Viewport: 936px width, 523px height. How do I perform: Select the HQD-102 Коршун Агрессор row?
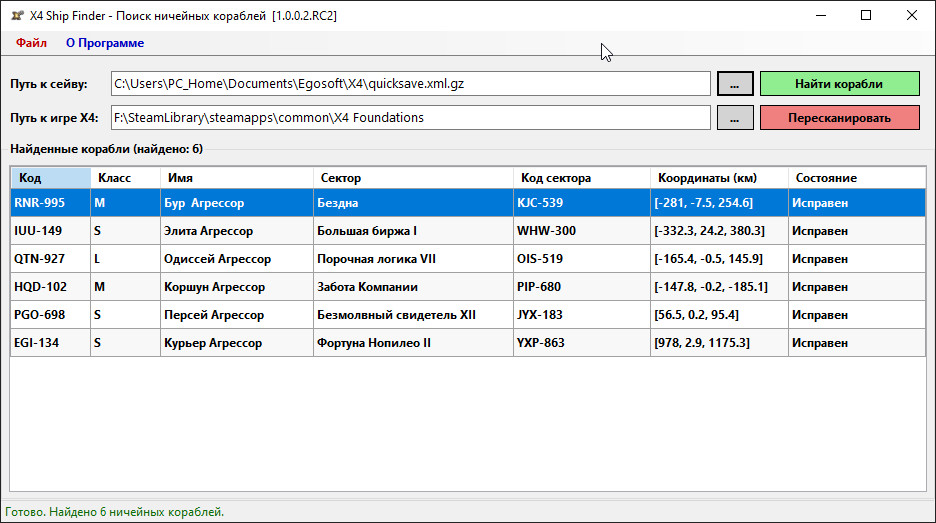click(x=468, y=287)
